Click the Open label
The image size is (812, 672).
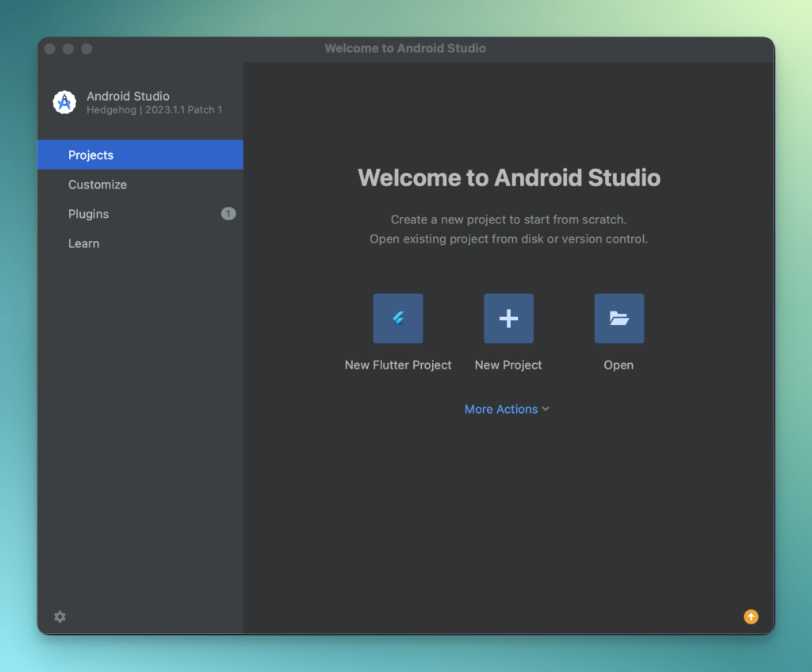tap(619, 365)
